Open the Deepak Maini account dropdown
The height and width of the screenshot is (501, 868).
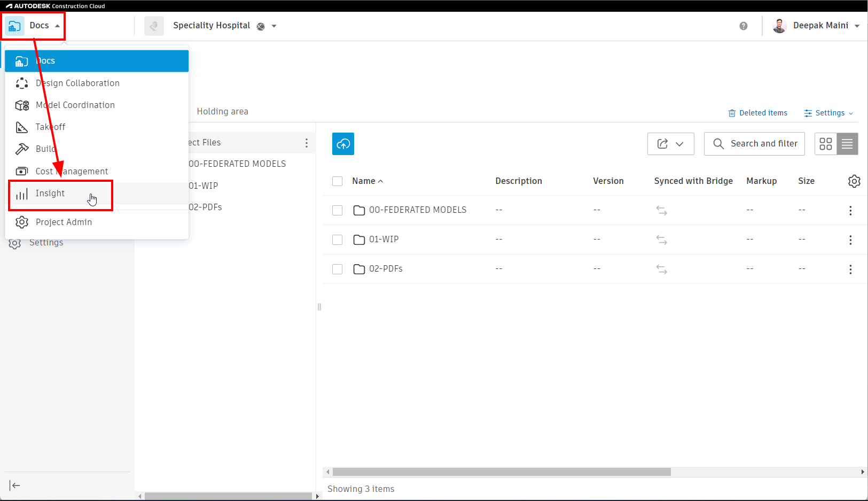tap(857, 26)
